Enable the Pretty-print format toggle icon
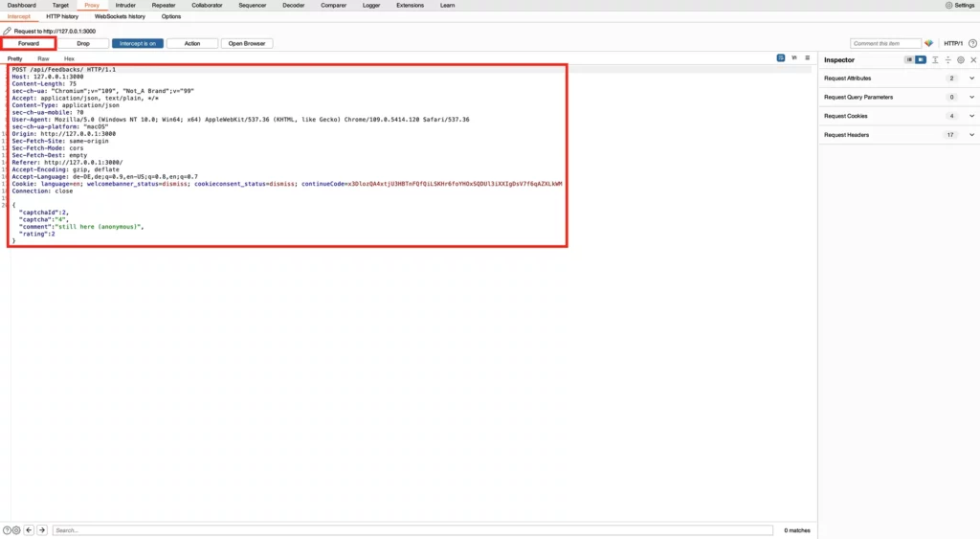This screenshot has height=539, width=980. point(781,58)
